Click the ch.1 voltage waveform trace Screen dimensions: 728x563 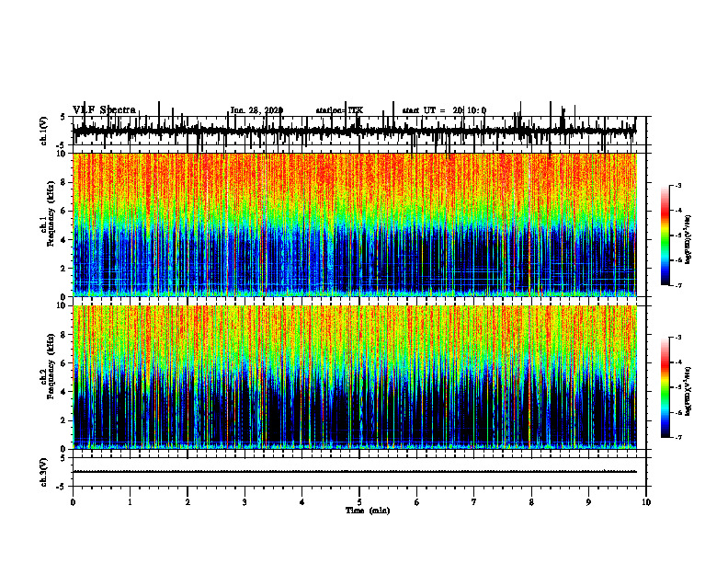[354, 131]
